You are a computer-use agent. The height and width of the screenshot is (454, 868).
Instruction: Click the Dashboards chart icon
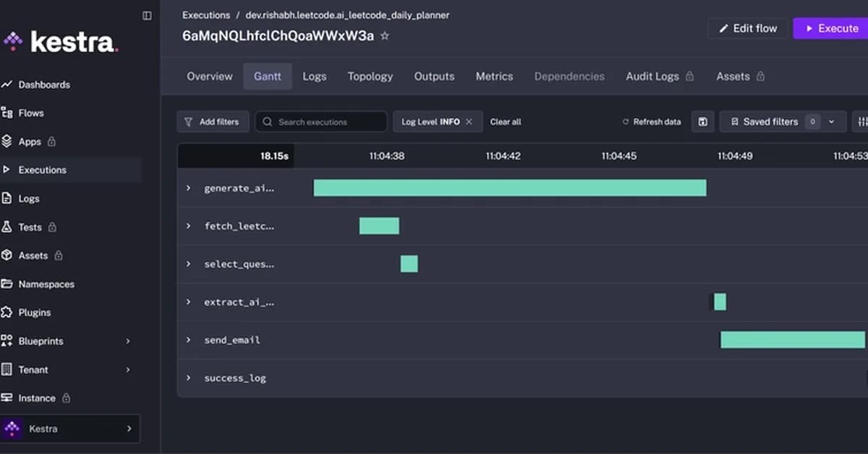[7, 85]
